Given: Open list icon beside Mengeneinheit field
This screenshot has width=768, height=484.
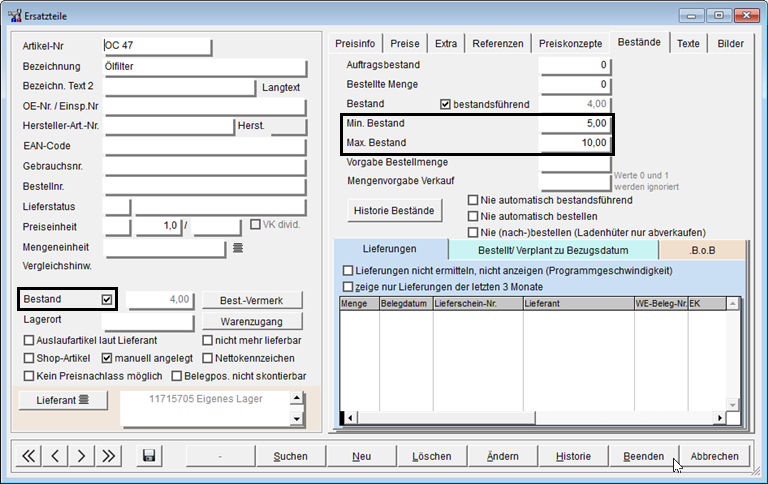Looking at the screenshot, I should [x=238, y=248].
